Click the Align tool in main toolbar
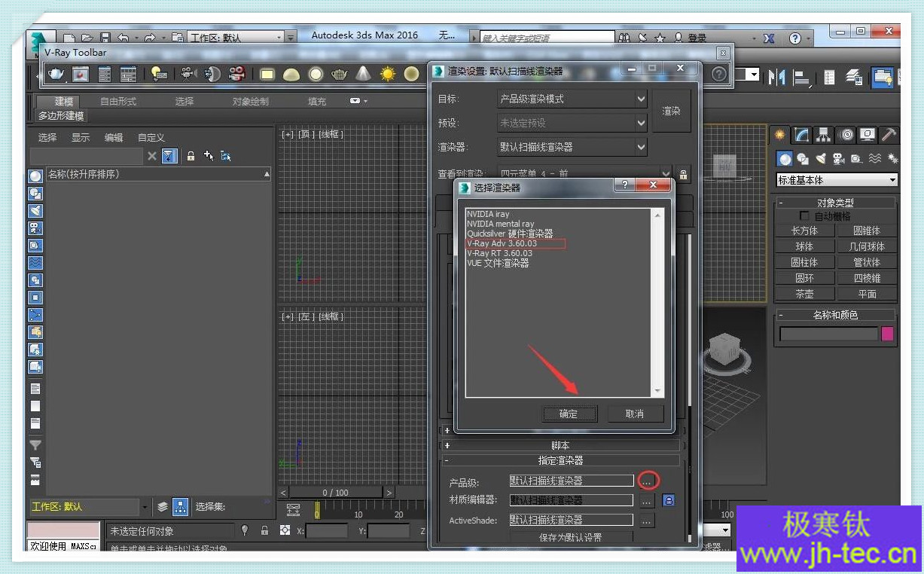The width and height of the screenshot is (924, 574). pyautogui.click(x=802, y=76)
